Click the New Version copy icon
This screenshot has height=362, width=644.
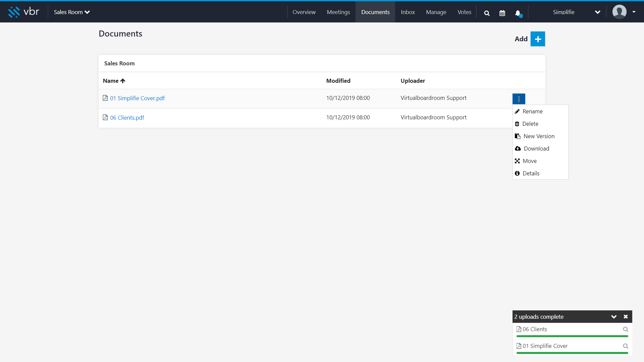click(x=518, y=136)
